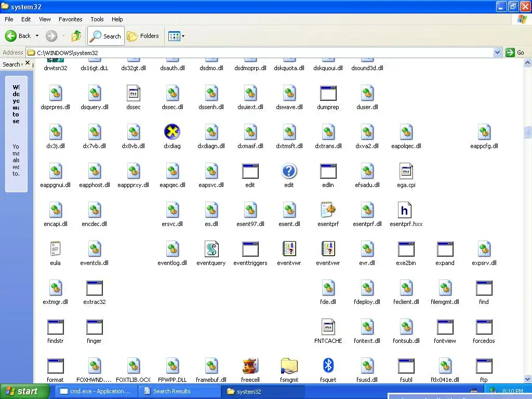
Task: Open the Edit menu
Action: coord(26,19)
